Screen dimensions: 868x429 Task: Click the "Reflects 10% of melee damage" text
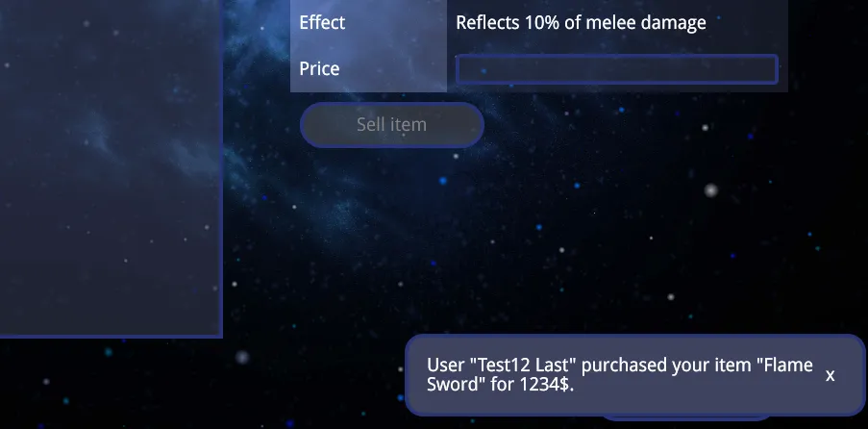(x=581, y=22)
